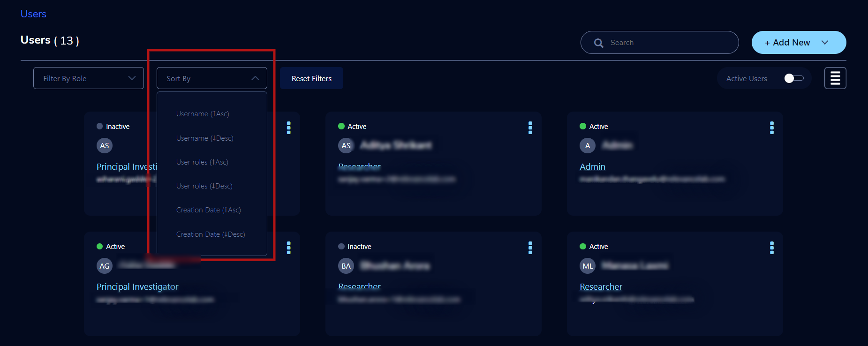Open kebab menu on Admin card
This screenshot has height=346, width=868.
coord(771,128)
